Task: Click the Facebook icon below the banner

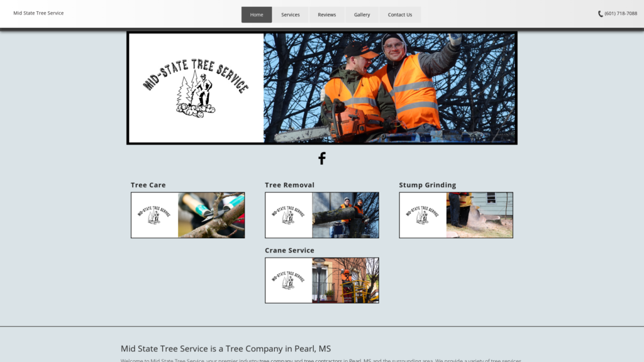Action: click(321, 158)
